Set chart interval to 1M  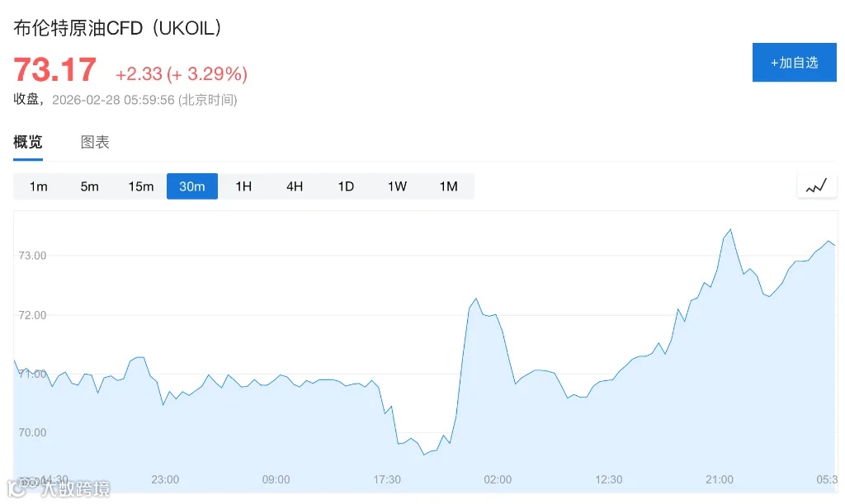tap(448, 186)
